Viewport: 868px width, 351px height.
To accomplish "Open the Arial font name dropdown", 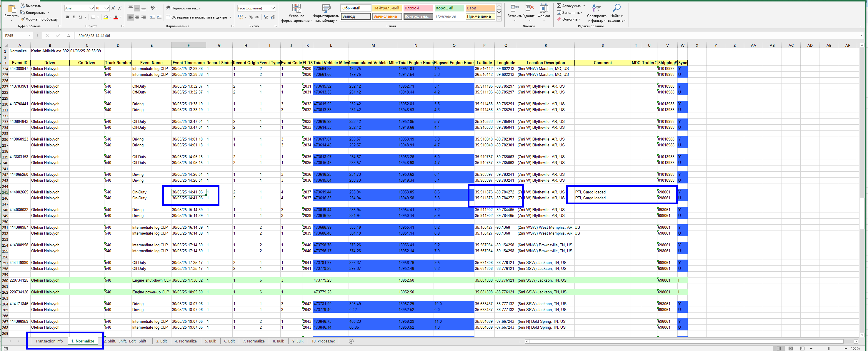I will click(91, 8).
